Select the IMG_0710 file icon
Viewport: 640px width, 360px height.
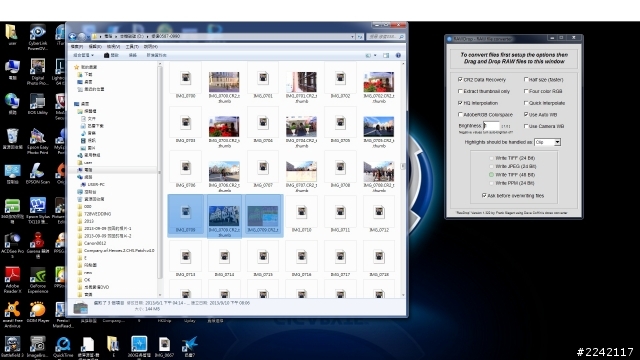[x=301, y=216]
